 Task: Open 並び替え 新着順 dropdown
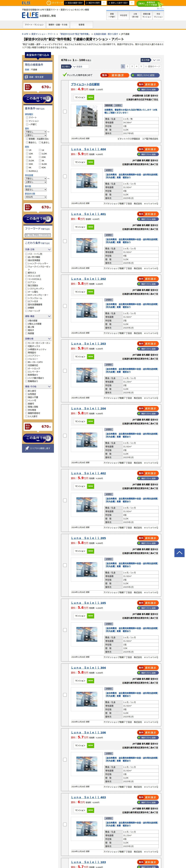(80, 67)
